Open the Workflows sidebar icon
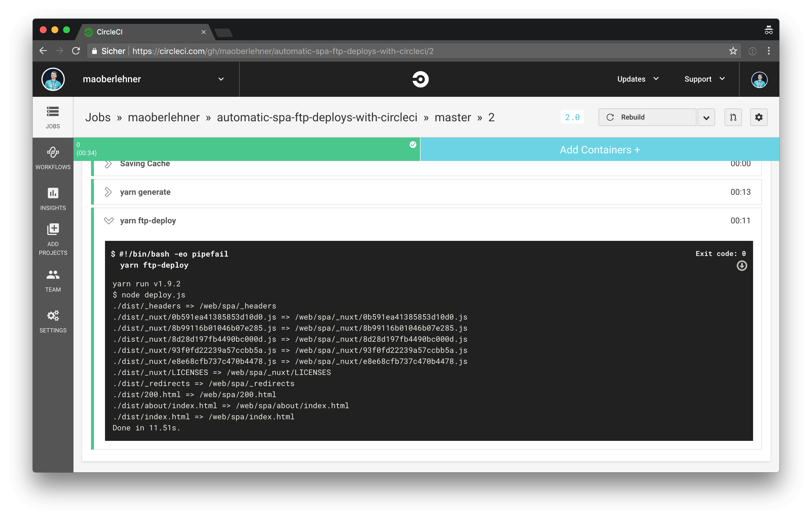 coord(53,158)
